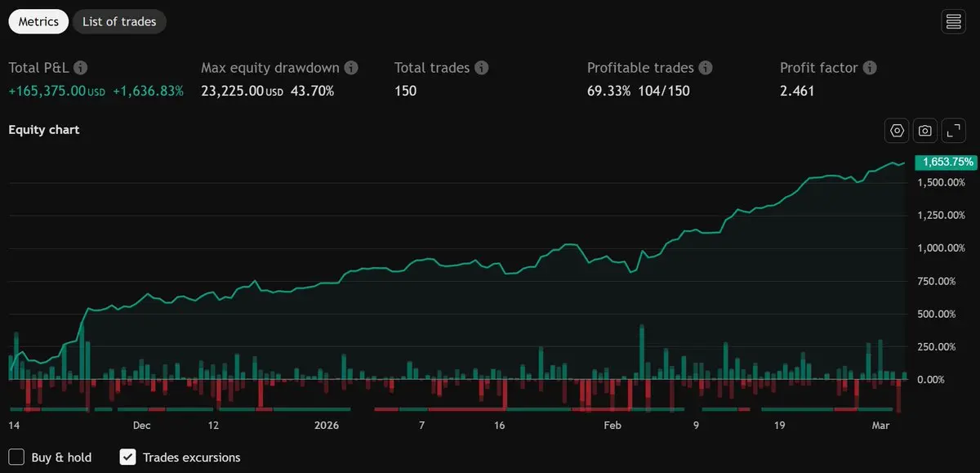Click the 2026 label on the time axis

point(327,426)
